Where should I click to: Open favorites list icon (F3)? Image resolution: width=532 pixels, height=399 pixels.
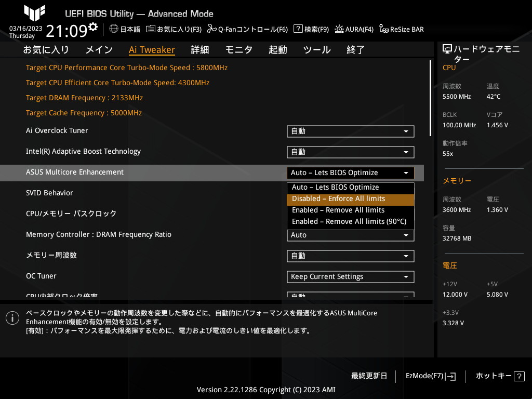(x=150, y=29)
